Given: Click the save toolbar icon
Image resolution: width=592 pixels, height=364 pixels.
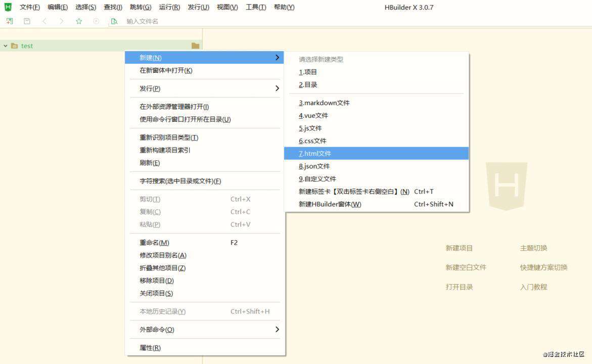Looking at the screenshot, I should click(27, 21).
